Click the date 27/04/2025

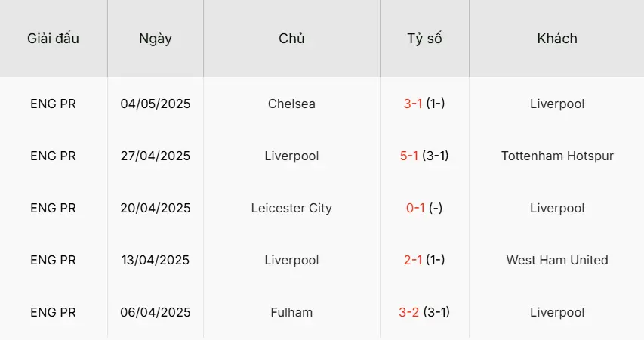coord(156,156)
